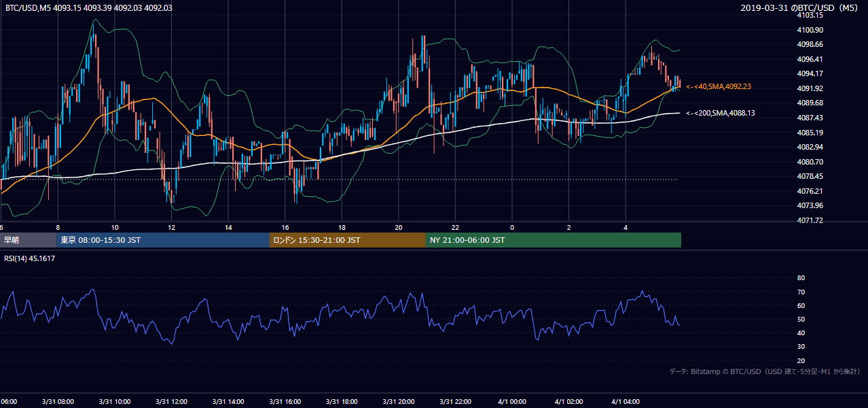The image size is (868, 408).
Task: Click price axis value 4078.45
Action: pos(810,176)
